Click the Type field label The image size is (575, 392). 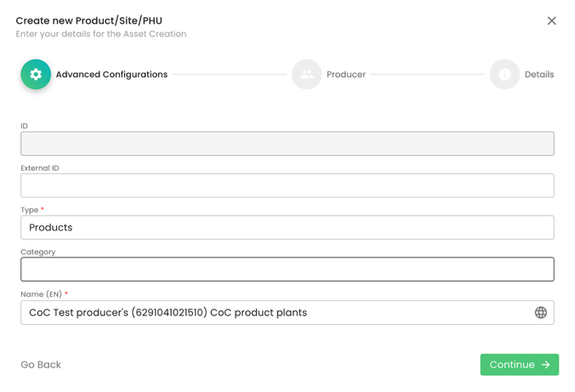coord(30,210)
